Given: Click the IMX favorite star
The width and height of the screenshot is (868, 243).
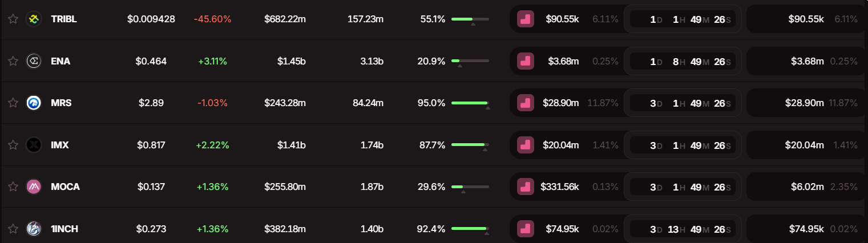Looking at the screenshot, I should [13, 145].
